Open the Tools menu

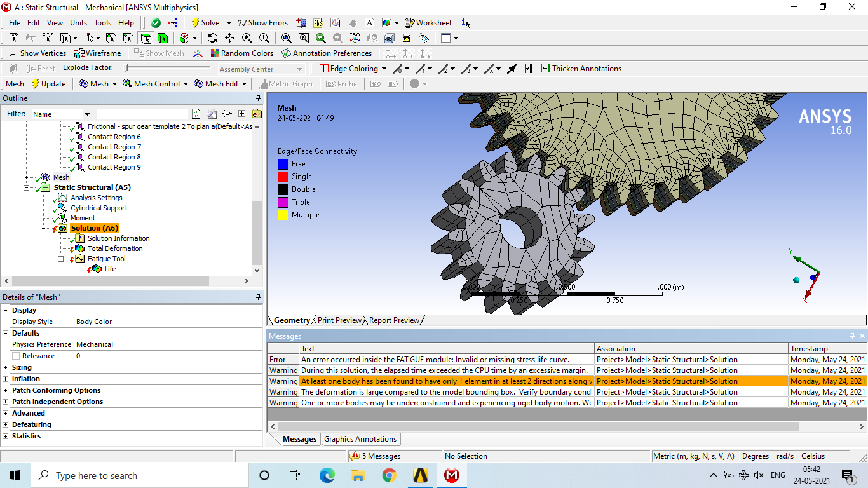click(x=102, y=23)
